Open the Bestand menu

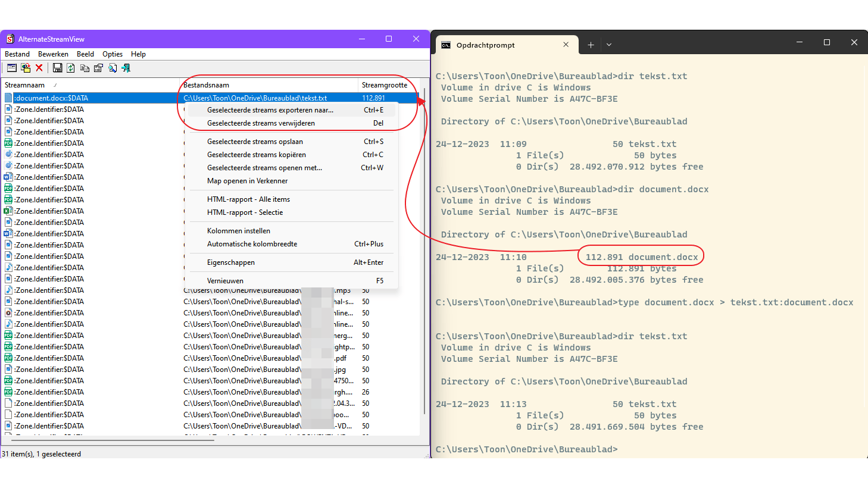point(17,54)
